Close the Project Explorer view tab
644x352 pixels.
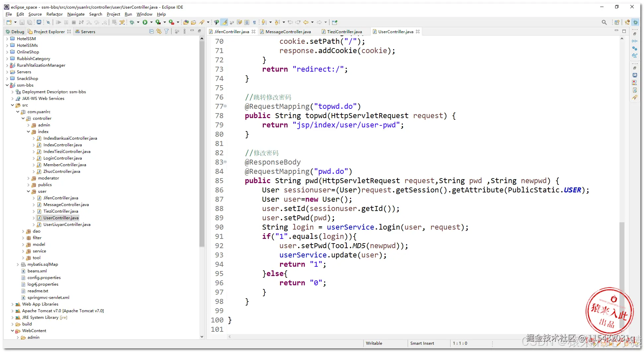coord(69,32)
